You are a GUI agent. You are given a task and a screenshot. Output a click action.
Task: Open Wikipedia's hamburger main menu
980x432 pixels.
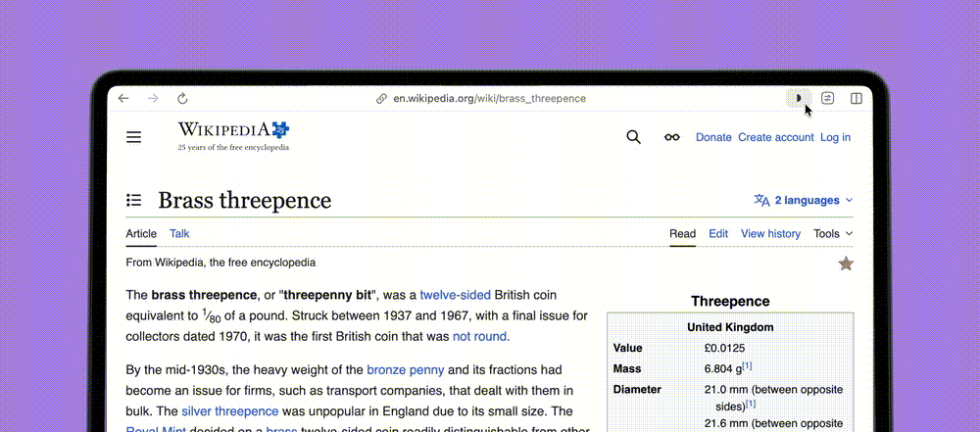tap(134, 137)
